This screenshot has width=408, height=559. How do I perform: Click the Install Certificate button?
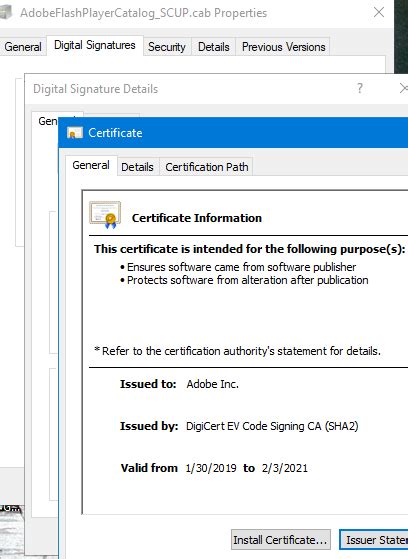coord(281,540)
